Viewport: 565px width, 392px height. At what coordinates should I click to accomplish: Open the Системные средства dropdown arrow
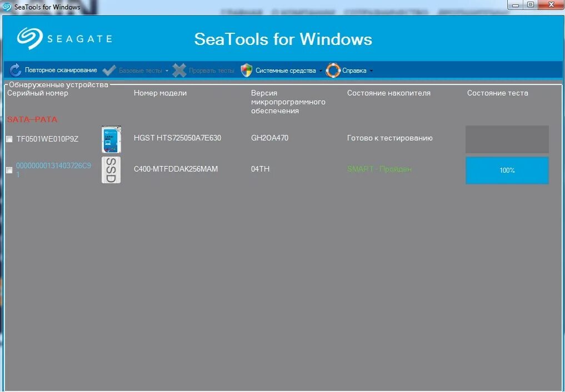tap(321, 71)
